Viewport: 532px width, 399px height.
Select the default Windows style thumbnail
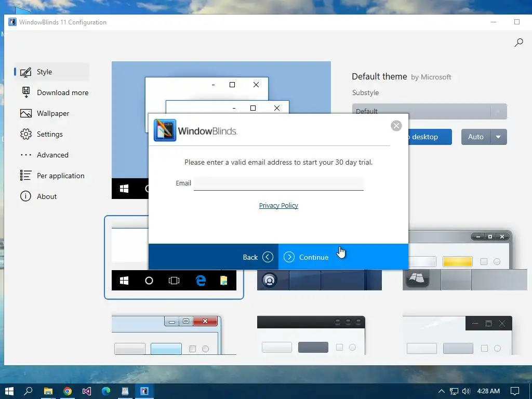174,280
